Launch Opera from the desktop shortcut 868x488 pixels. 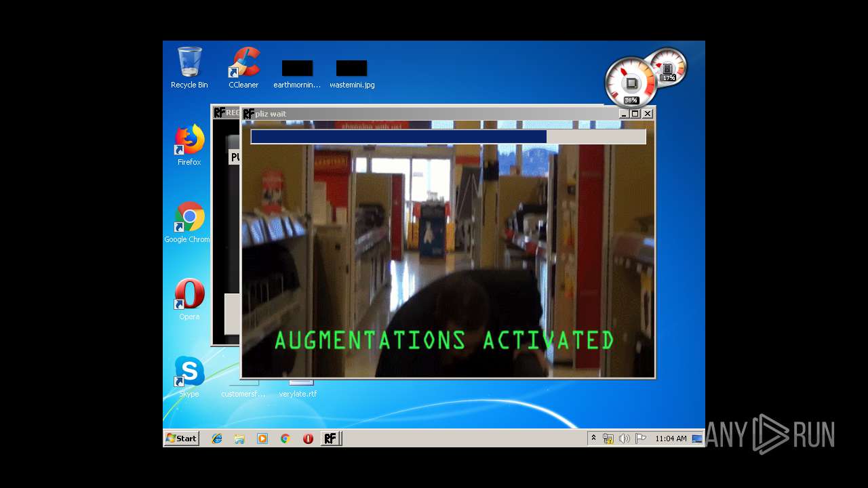(189, 299)
